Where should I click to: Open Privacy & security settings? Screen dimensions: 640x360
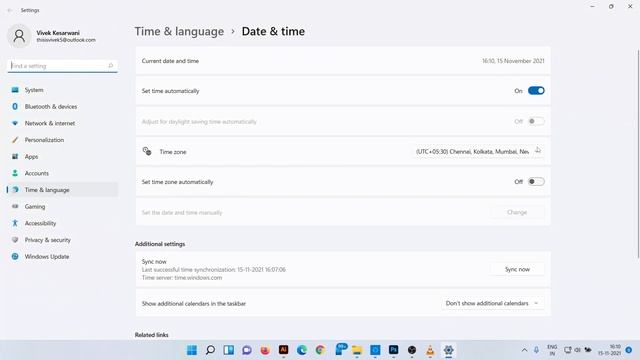62,240
